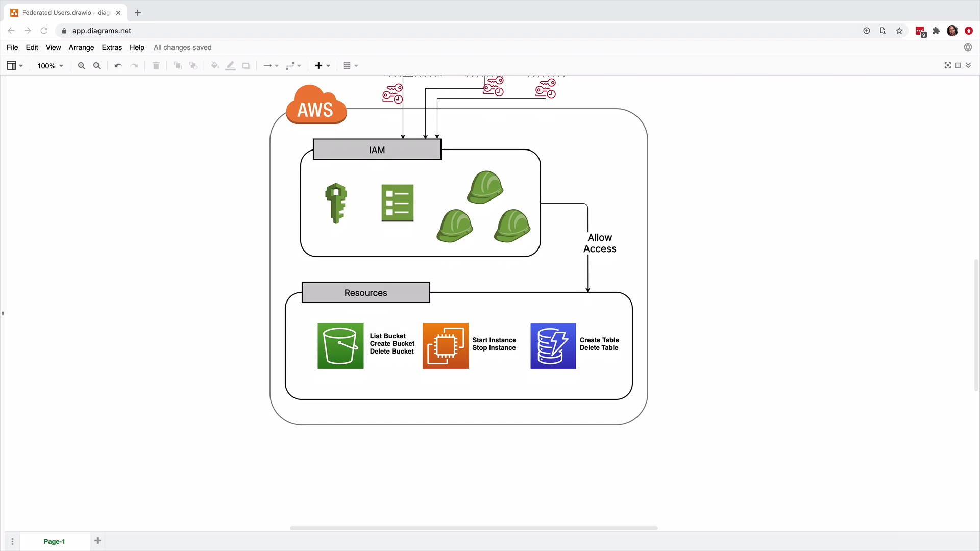Click the horizontal scrollbar at bottom

pyautogui.click(x=473, y=528)
